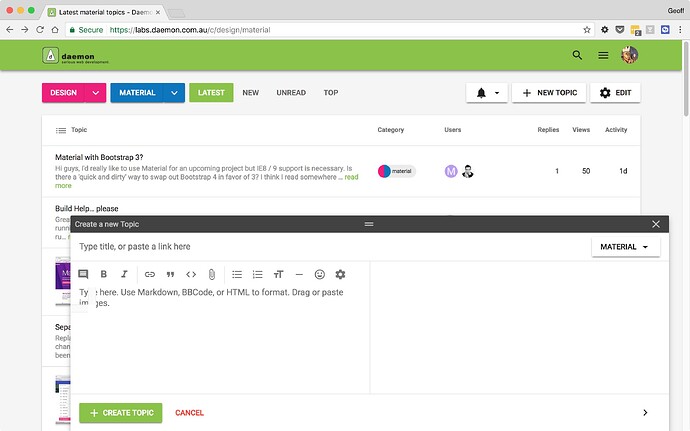The image size is (690, 431).
Task: Cancel the new topic draft
Action: click(x=189, y=412)
